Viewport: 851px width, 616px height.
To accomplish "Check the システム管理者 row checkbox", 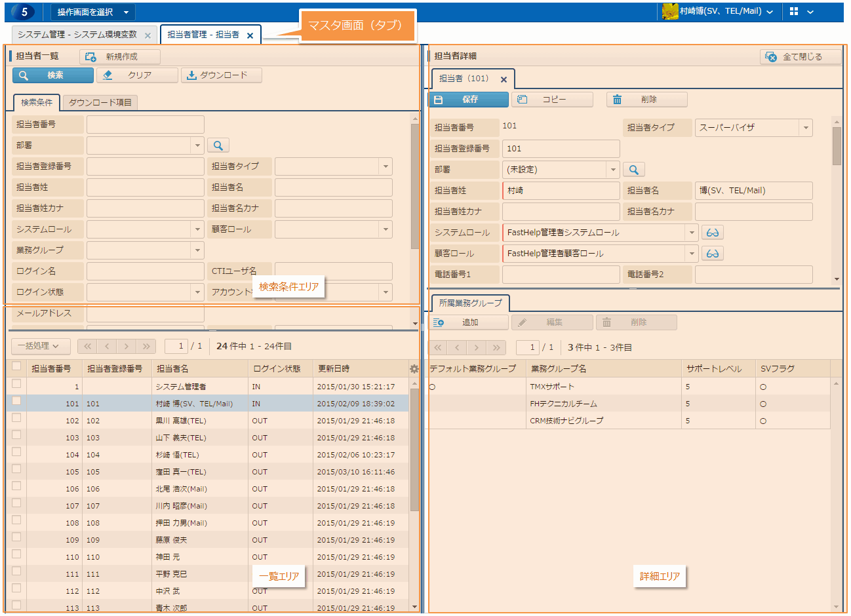I will click(x=16, y=384).
